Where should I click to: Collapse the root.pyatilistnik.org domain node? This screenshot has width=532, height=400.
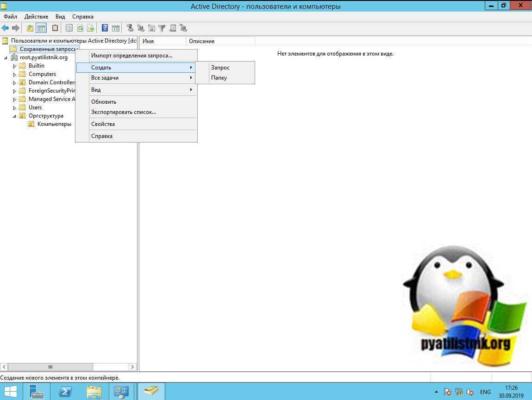pos(6,58)
